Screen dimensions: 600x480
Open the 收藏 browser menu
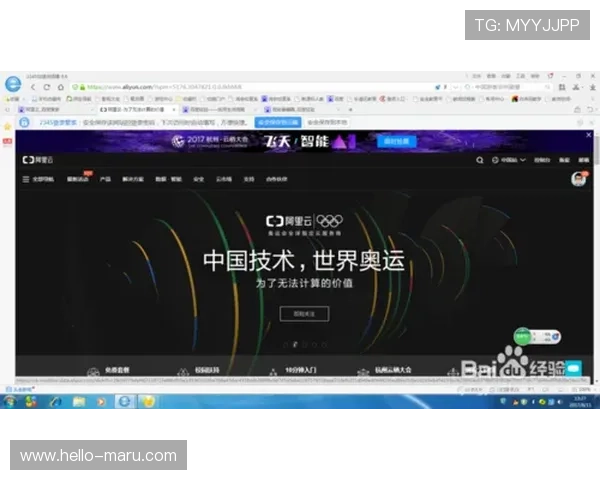(x=506, y=76)
